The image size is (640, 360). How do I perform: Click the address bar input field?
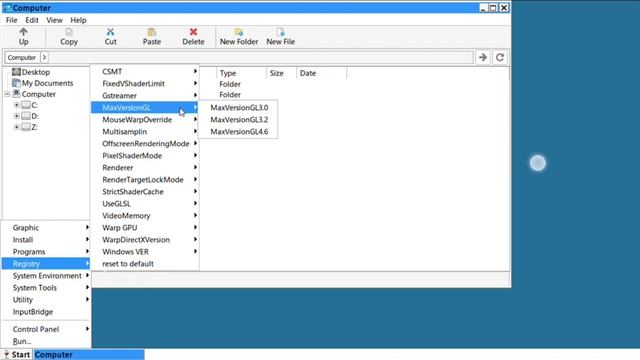[x=261, y=58]
